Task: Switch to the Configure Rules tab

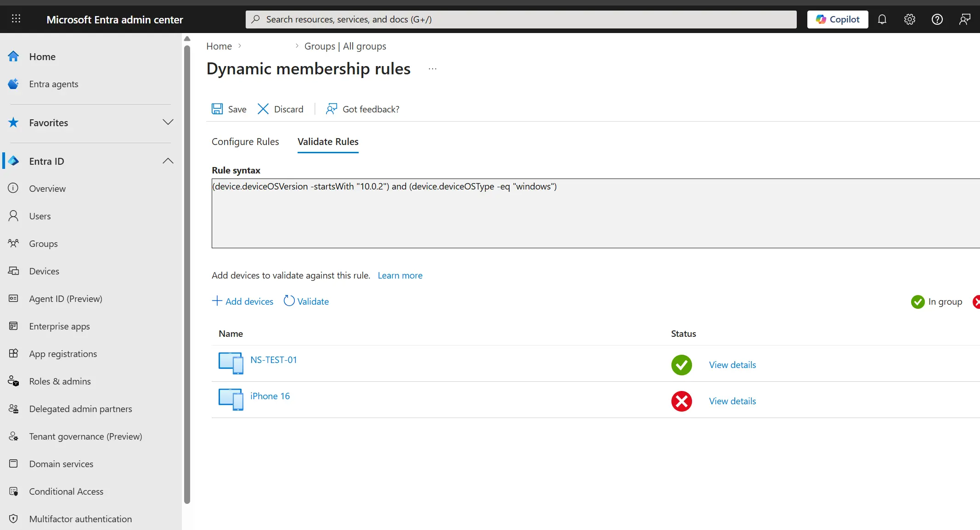Action: (245, 142)
